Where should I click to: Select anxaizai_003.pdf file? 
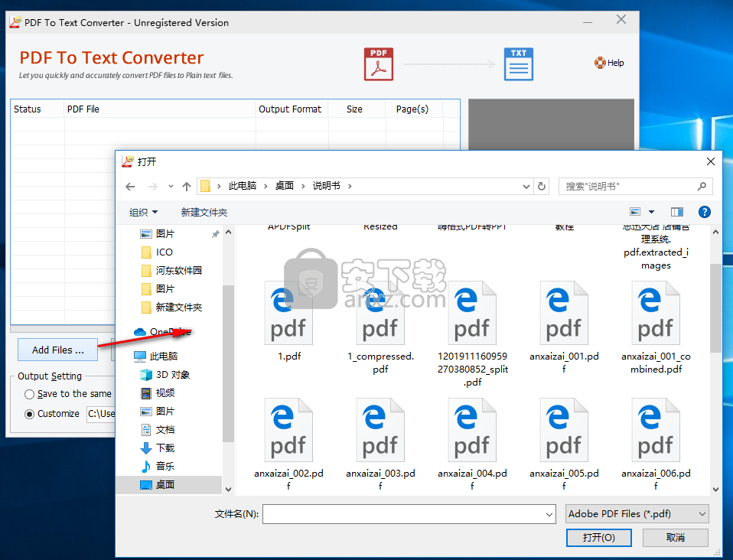coord(380,444)
